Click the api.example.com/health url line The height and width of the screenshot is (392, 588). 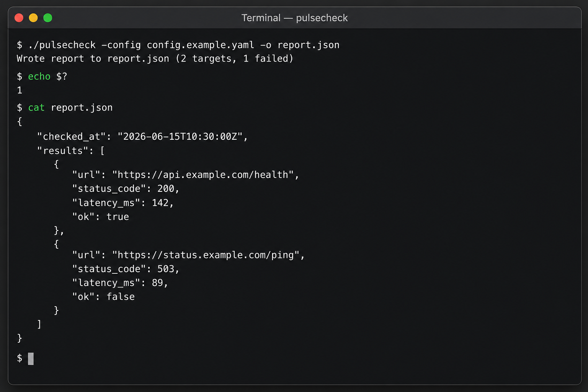186,175
